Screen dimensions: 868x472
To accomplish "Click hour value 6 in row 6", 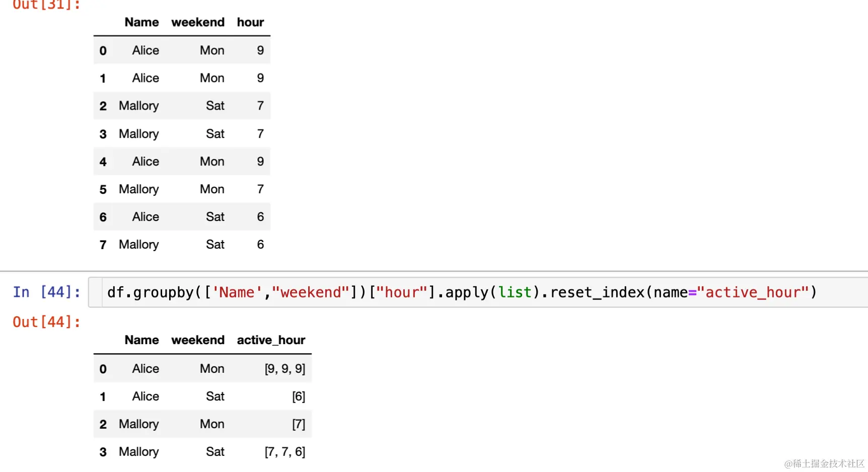I will pos(260,217).
